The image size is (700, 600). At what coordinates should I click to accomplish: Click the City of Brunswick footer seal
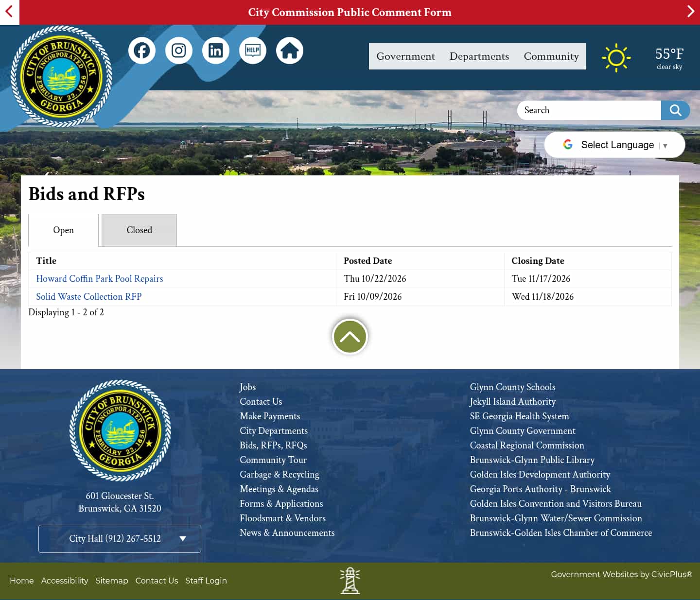point(120,430)
